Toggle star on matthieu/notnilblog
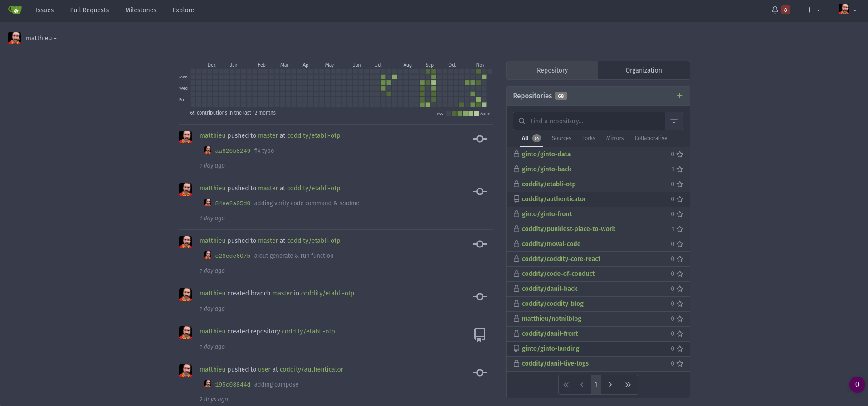The height and width of the screenshot is (406, 868). click(680, 319)
